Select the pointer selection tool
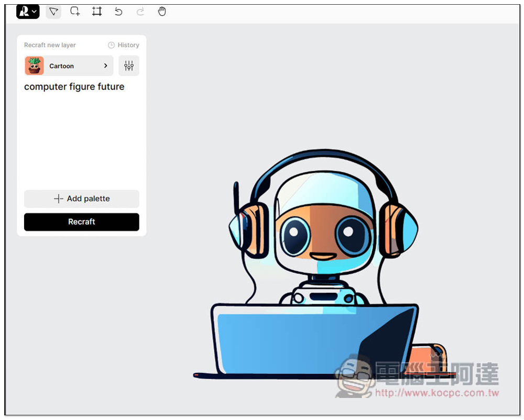 (53, 12)
